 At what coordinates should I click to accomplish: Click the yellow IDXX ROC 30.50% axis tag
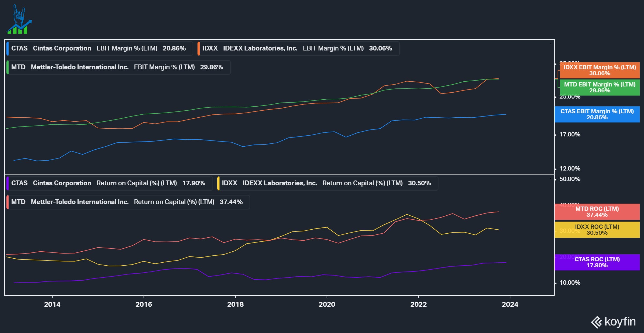pos(597,230)
